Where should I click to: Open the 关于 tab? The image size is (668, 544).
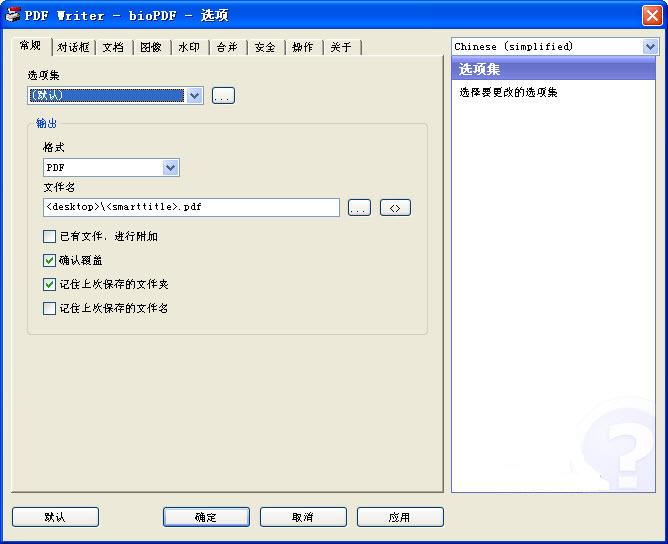pos(341,47)
